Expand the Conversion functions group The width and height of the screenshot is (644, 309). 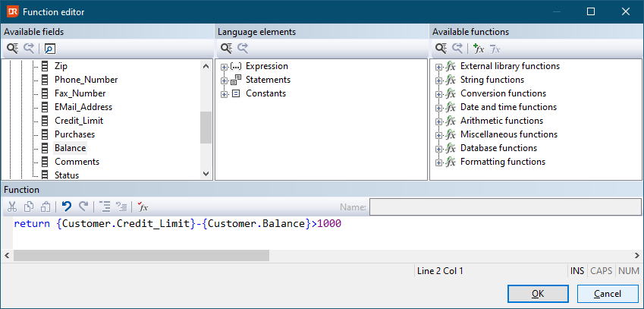pos(438,94)
